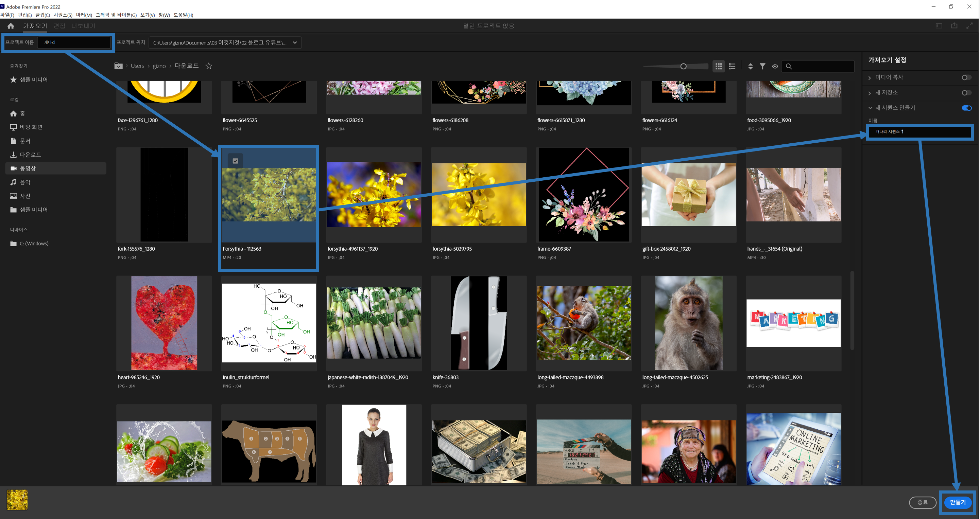Select heart-985246_1920 thumbnail
The image size is (980, 519).
(164, 323)
